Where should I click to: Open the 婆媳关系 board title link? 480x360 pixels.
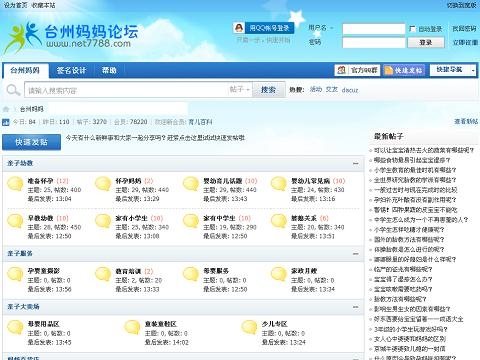pyautogui.click(x=304, y=218)
